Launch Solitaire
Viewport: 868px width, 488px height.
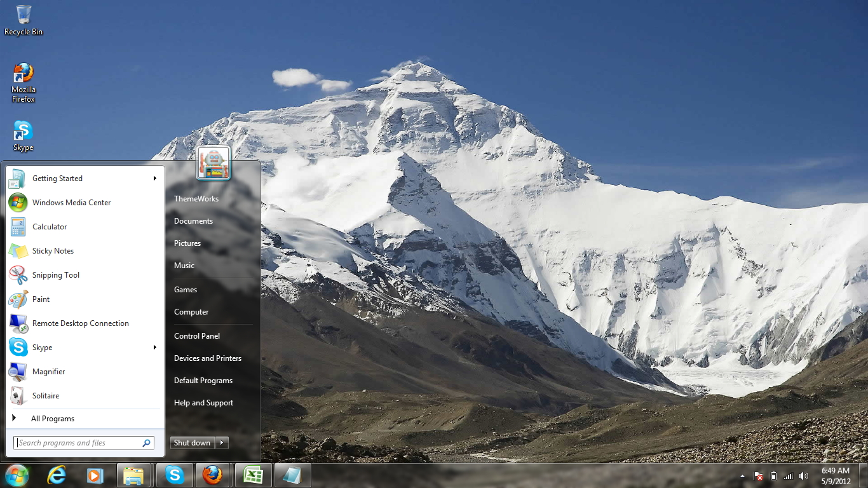pos(44,395)
